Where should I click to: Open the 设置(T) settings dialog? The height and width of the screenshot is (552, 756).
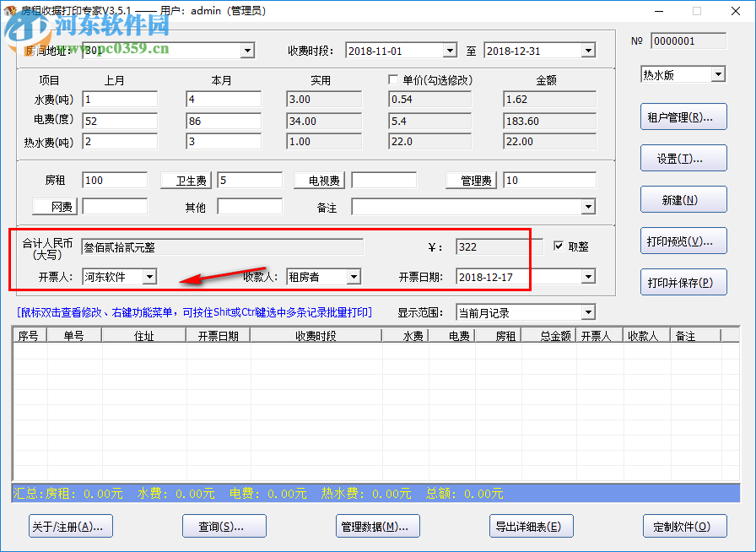[x=684, y=158]
